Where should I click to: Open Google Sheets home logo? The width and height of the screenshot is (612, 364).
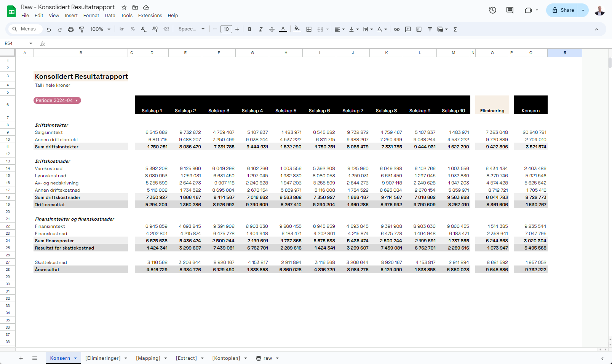pyautogui.click(x=11, y=11)
